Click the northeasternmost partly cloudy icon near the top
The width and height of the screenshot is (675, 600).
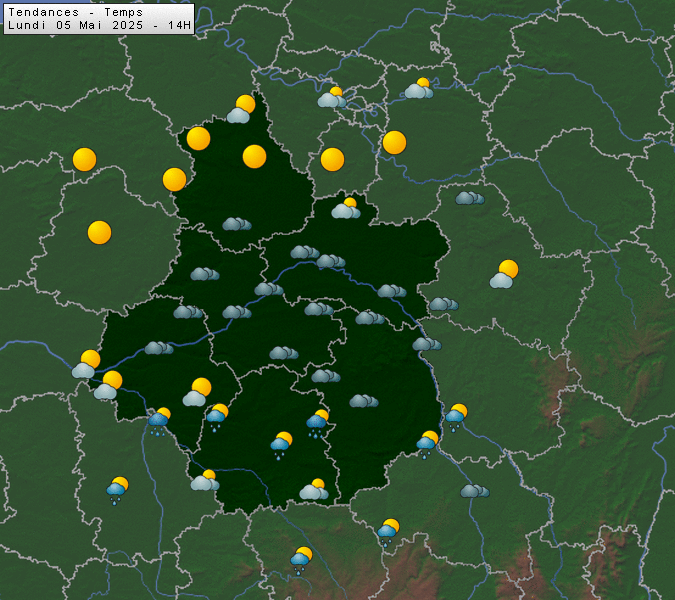[x=419, y=88]
